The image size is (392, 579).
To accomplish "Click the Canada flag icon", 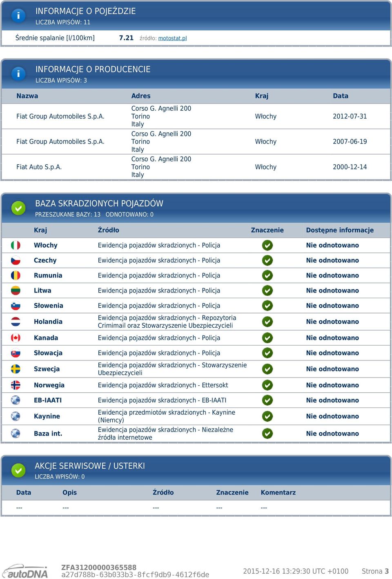I will coord(16,338).
